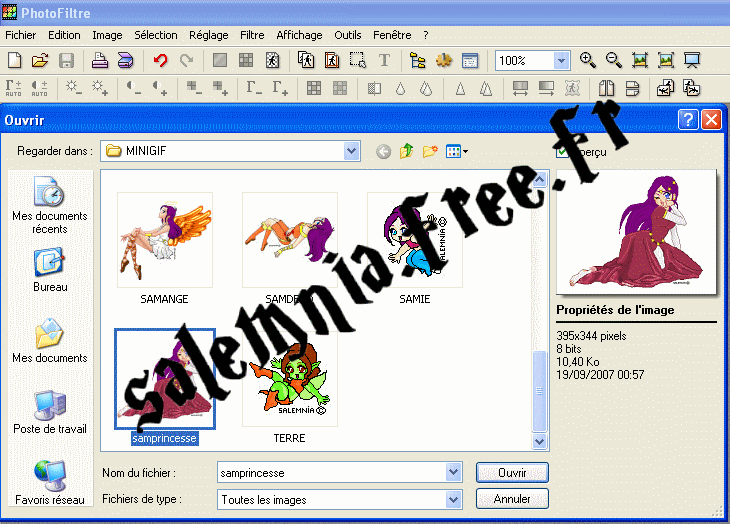Click the Print icon in toolbar
The height and width of the screenshot is (524, 730).
coord(100,61)
